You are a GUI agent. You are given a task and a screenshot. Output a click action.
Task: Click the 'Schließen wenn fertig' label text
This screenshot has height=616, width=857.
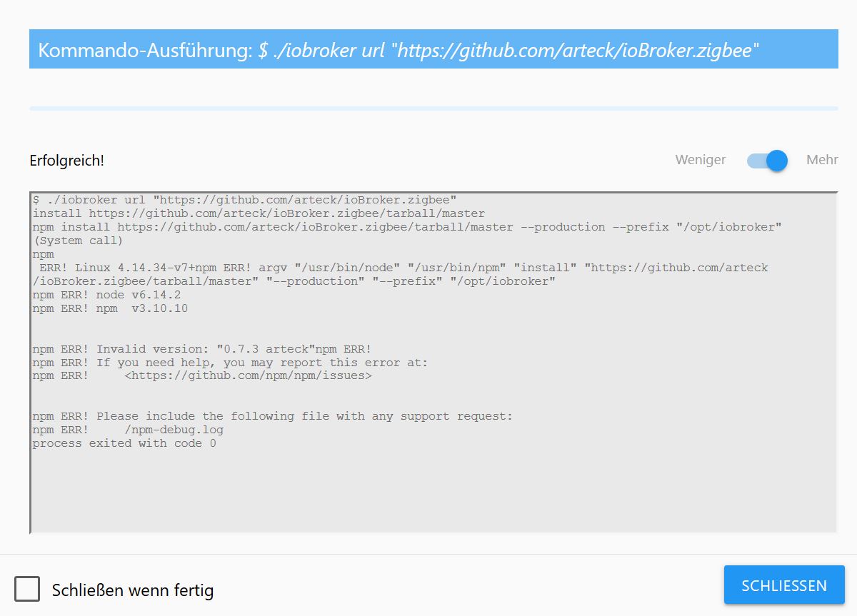pyautogui.click(x=133, y=590)
